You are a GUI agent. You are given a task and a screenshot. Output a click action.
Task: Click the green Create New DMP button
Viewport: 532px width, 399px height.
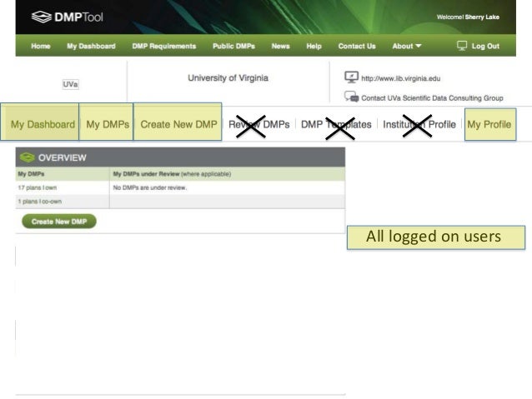click(59, 222)
